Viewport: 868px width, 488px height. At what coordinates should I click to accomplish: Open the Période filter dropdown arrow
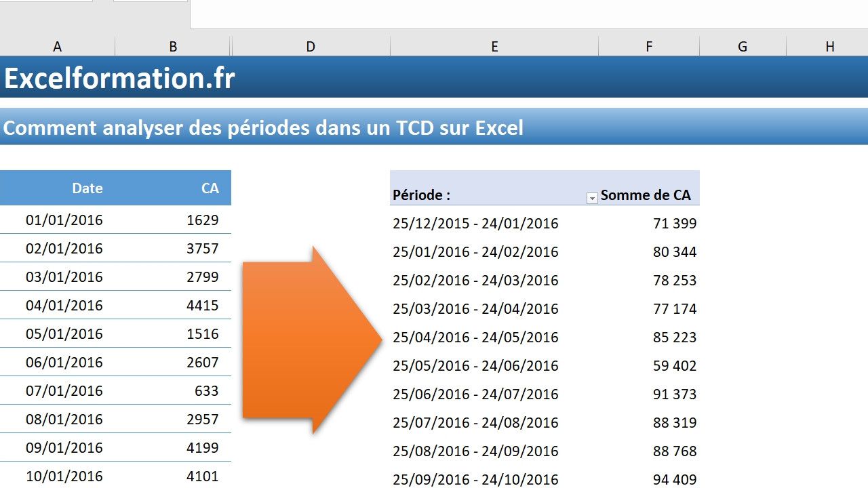pyautogui.click(x=592, y=197)
